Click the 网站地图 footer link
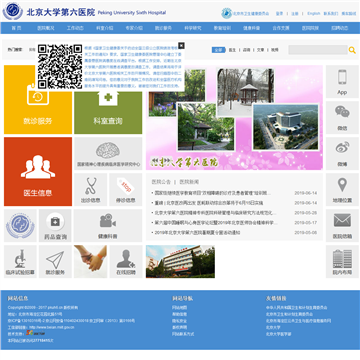 click(179, 308)
